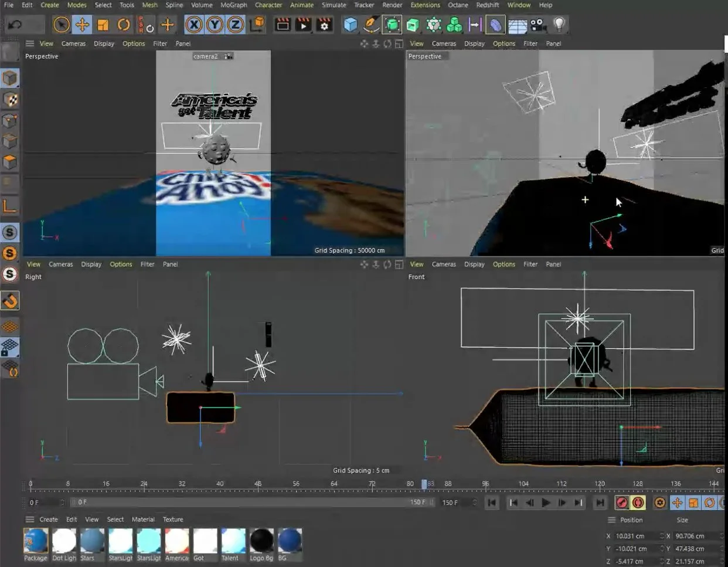Image resolution: width=728 pixels, height=567 pixels.
Task: Add a Floor environment object
Action: pos(518,25)
